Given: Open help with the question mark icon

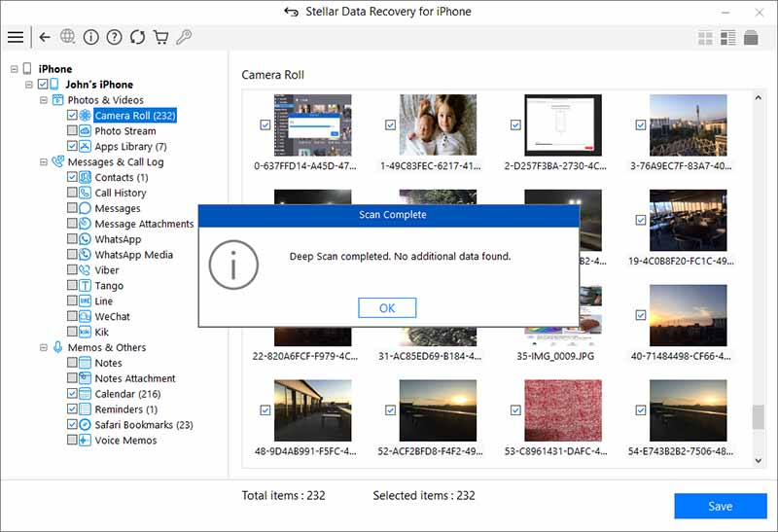Looking at the screenshot, I should click(115, 37).
